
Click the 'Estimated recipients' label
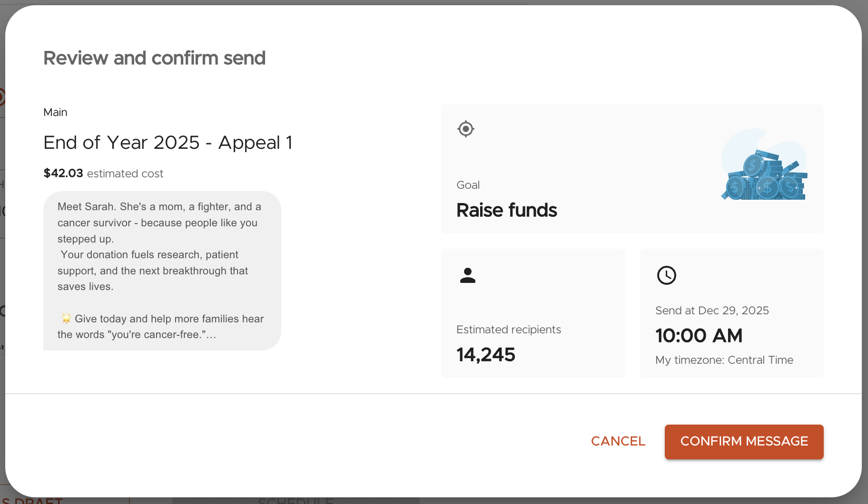tap(508, 330)
